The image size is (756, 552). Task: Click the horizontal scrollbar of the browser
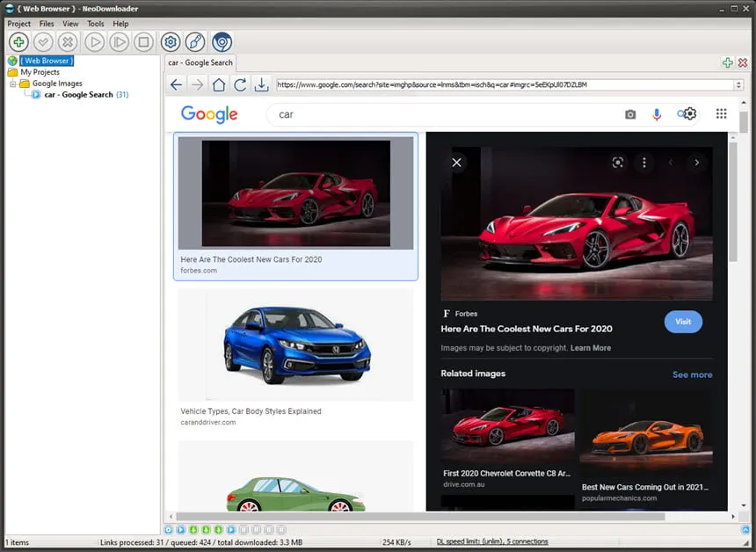click(x=421, y=516)
